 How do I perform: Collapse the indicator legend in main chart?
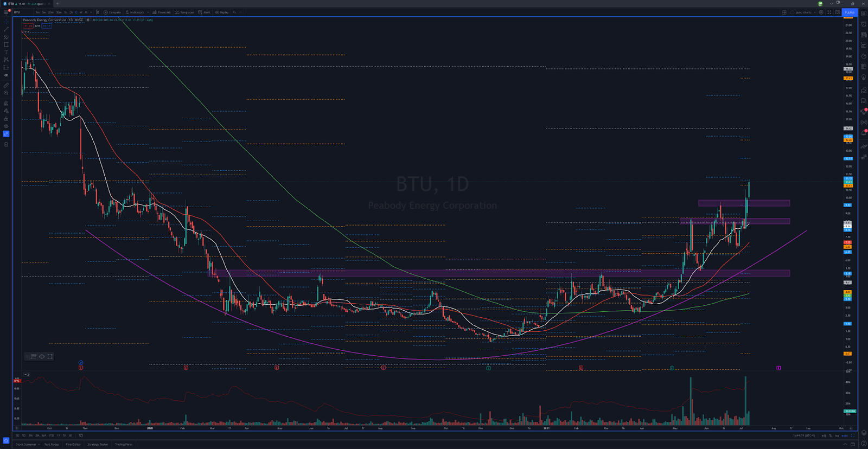[26, 32]
